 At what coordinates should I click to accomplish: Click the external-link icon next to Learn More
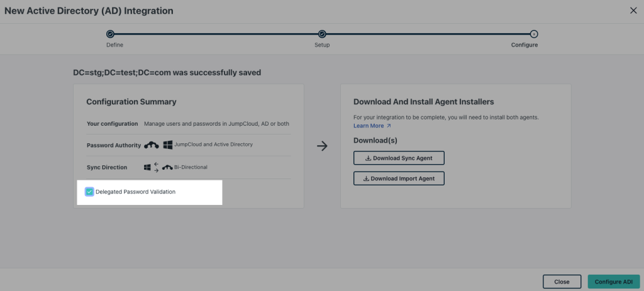(389, 126)
